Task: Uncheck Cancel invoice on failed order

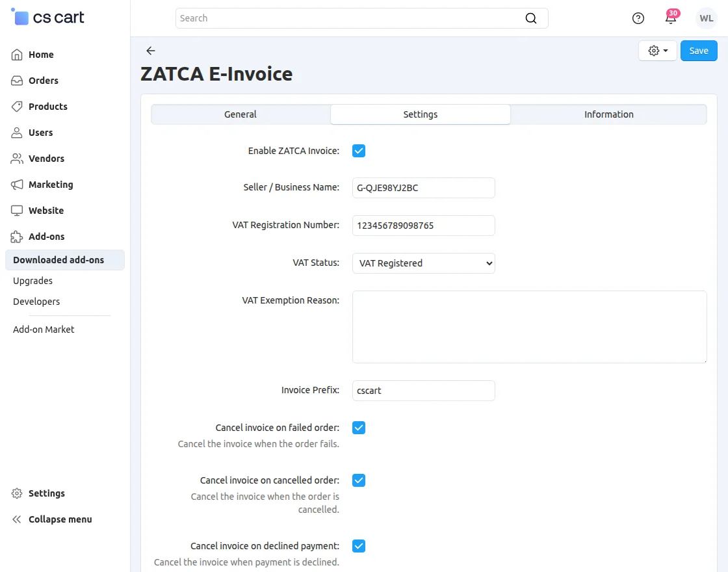Action: coord(359,428)
